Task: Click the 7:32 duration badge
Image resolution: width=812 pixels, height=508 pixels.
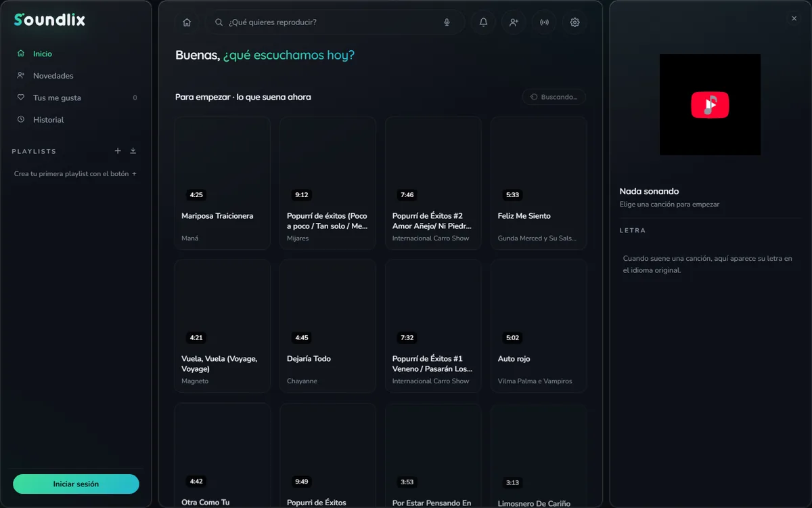Action: [407, 338]
